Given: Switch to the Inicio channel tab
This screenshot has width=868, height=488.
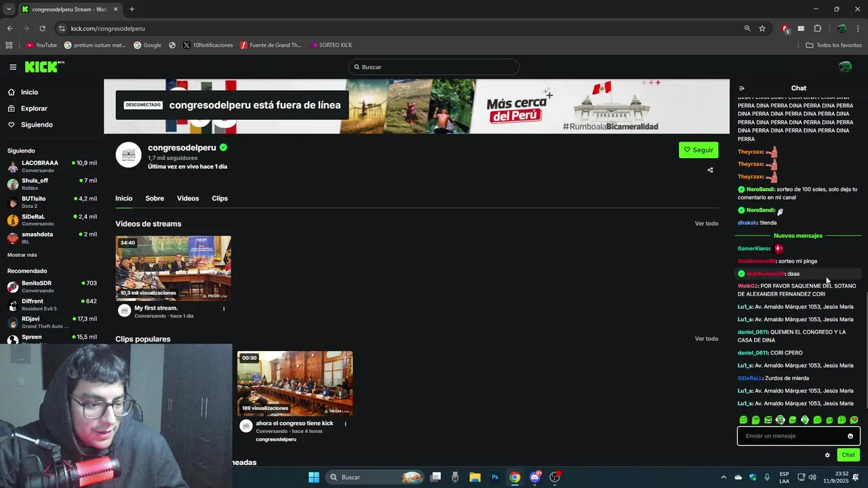Looking at the screenshot, I should click(x=123, y=199).
